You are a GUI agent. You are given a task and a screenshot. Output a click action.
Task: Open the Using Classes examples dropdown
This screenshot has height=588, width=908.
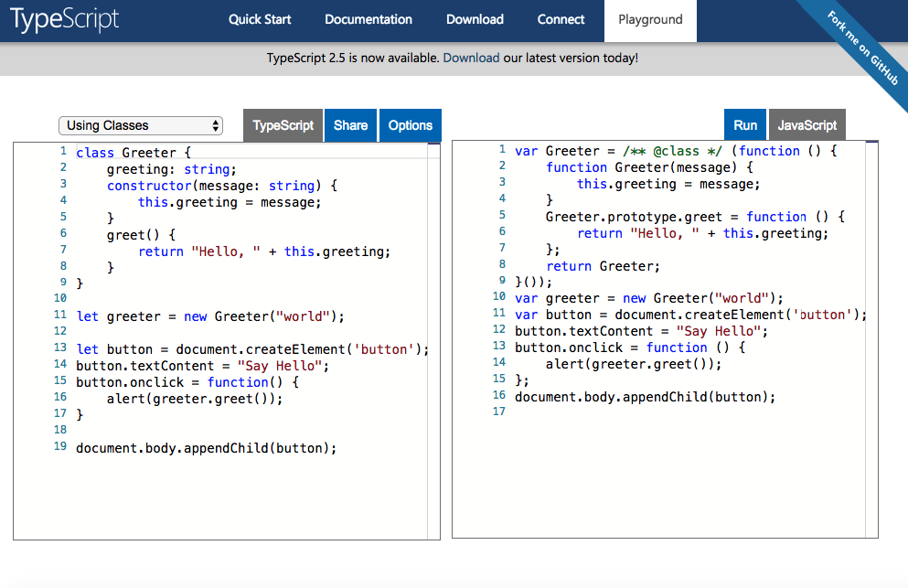point(141,125)
